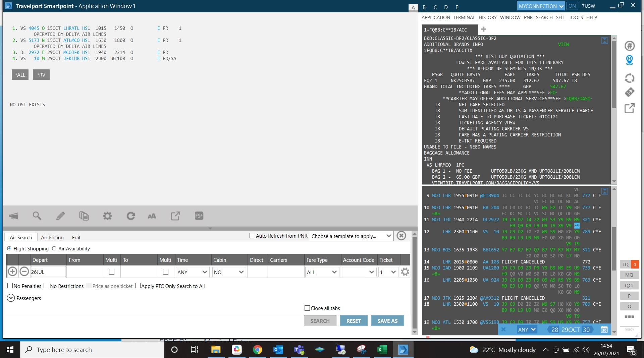Open the magnifier search tool
The image size is (644, 358).
coord(37,216)
